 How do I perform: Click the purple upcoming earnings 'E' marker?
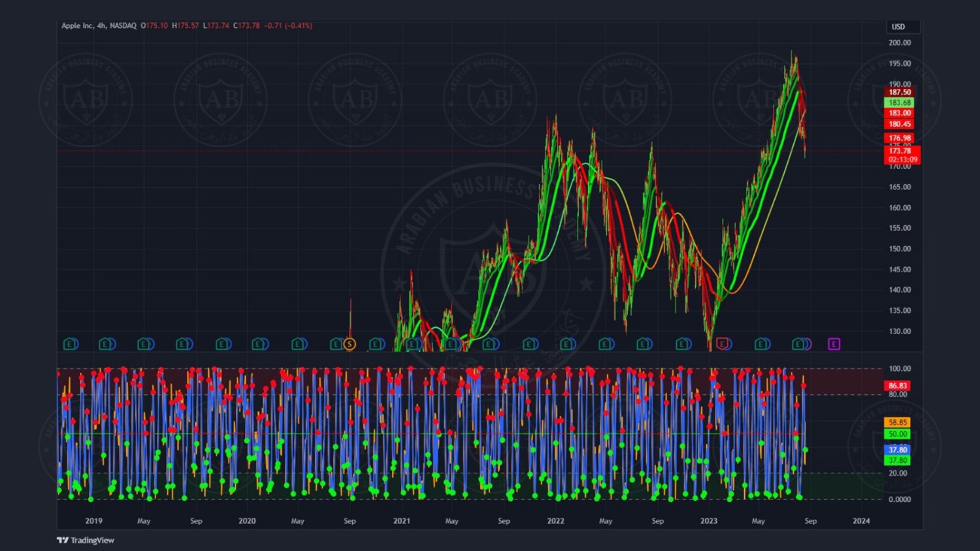[x=834, y=343]
